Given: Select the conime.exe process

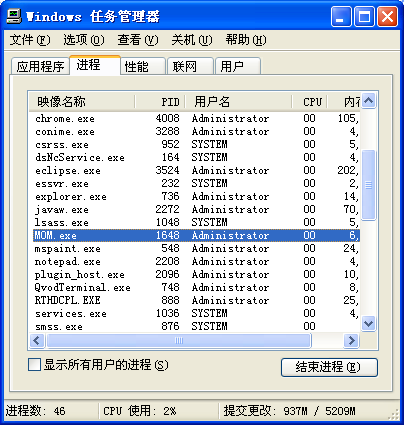Looking at the screenshot, I should [197, 131].
